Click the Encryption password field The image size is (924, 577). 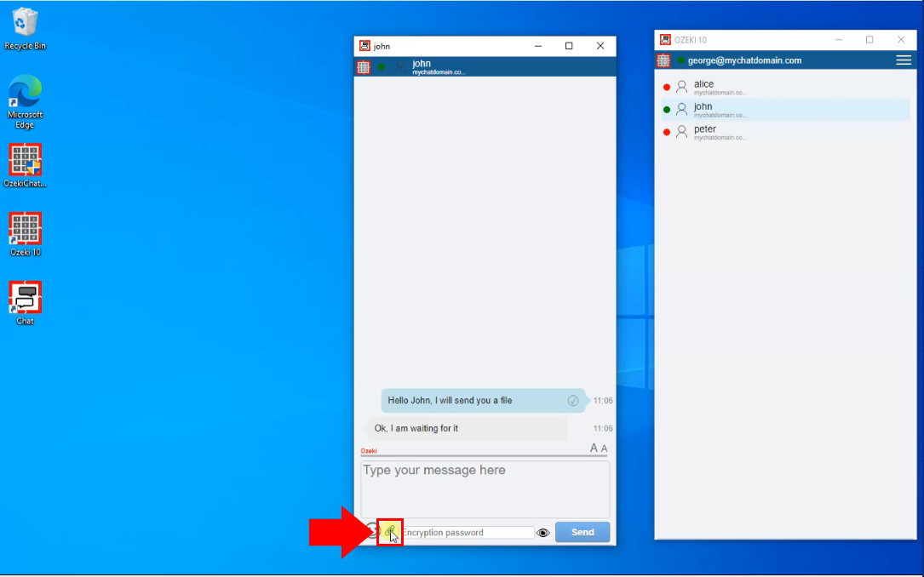coord(467,533)
